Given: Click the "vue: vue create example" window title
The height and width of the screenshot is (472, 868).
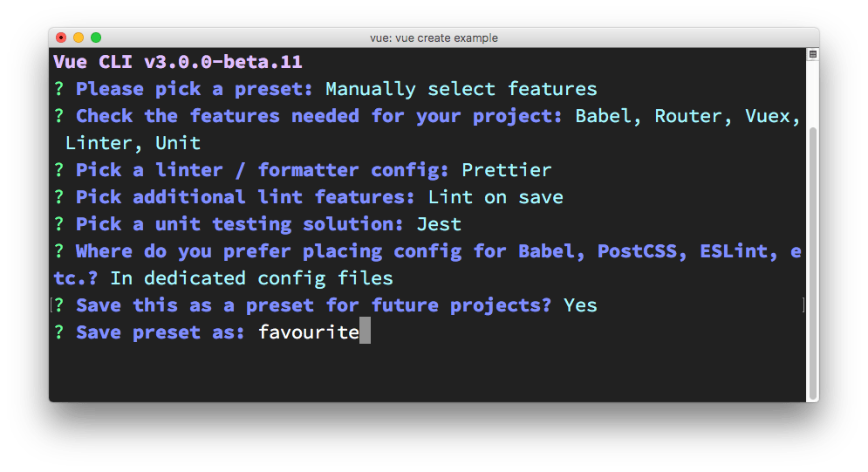Looking at the screenshot, I should [x=434, y=38].
